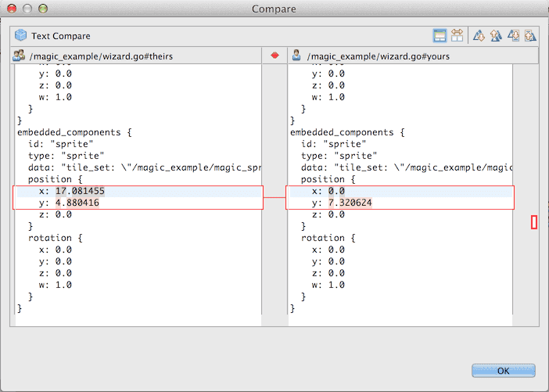Go to the Next Difference

click(x=479, y=36)
